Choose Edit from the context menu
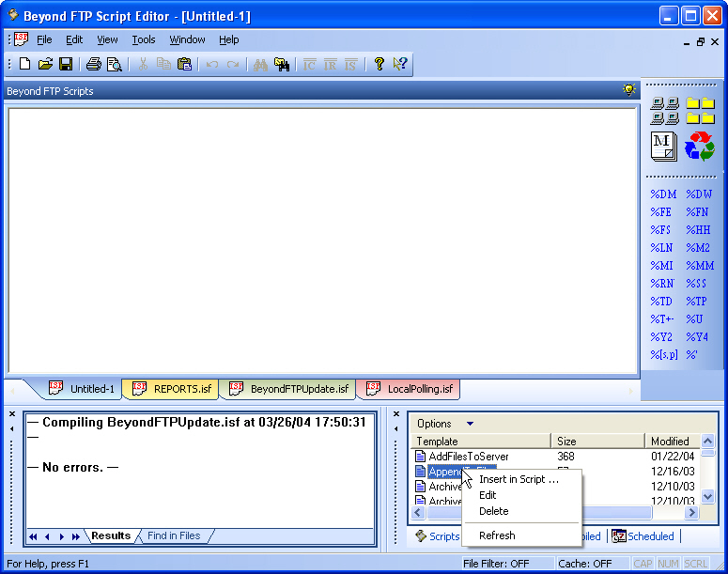 pyautogui.click(x=522, y=495)
